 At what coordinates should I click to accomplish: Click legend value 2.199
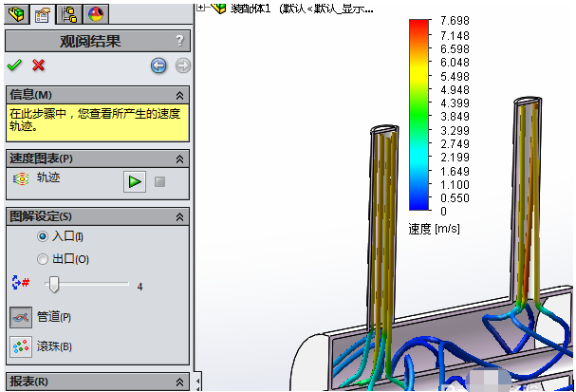(455, 158)
